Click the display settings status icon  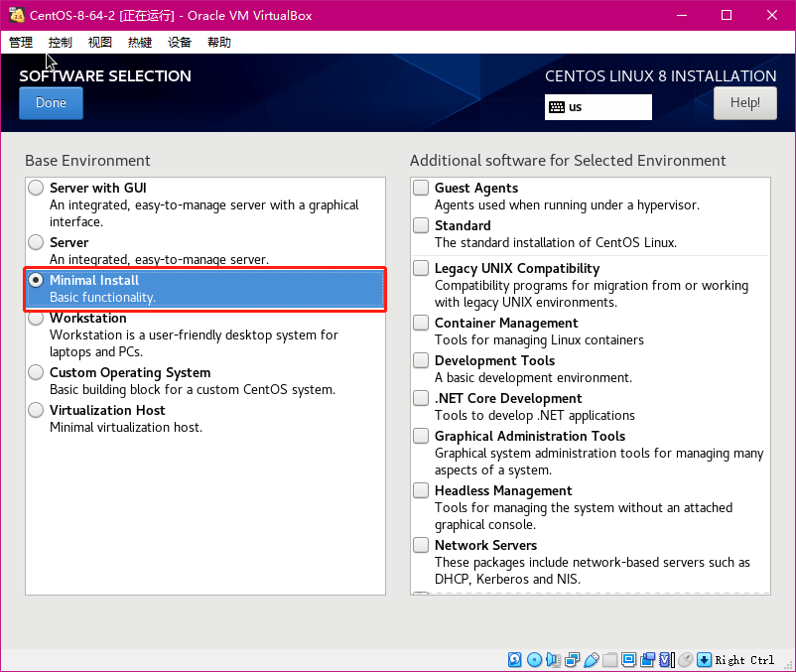coord(628,660)
